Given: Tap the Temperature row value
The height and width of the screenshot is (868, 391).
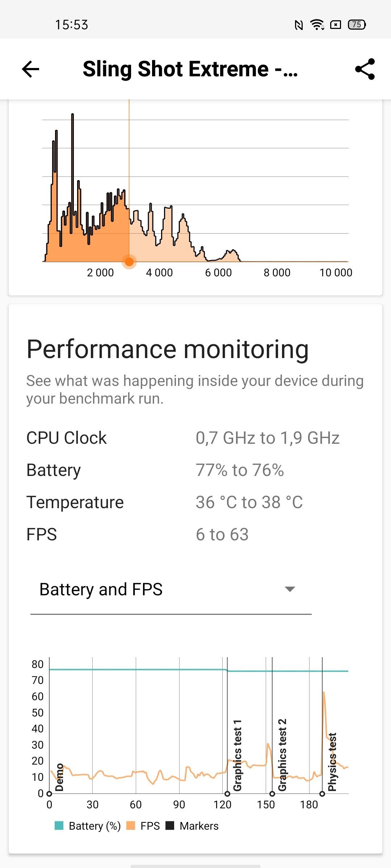Looking at the screenshot, I should click(x=249, y=502).
